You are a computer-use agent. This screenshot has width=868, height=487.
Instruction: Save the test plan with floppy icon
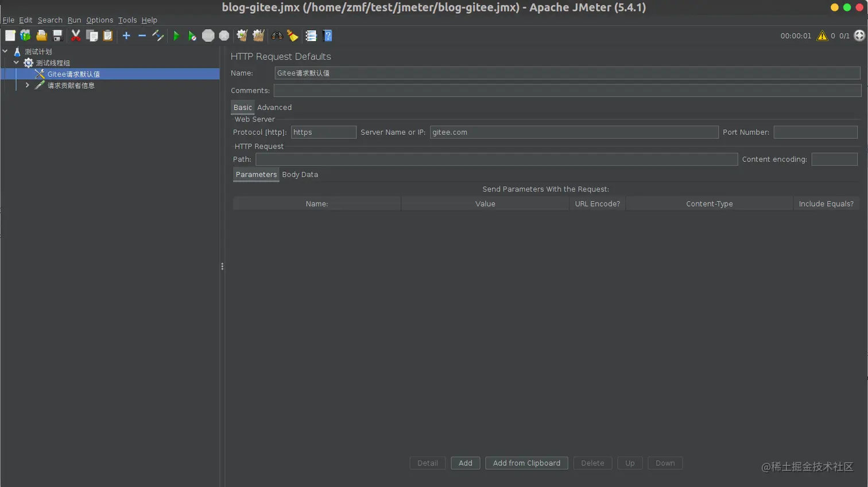click(x=57, y=36)
